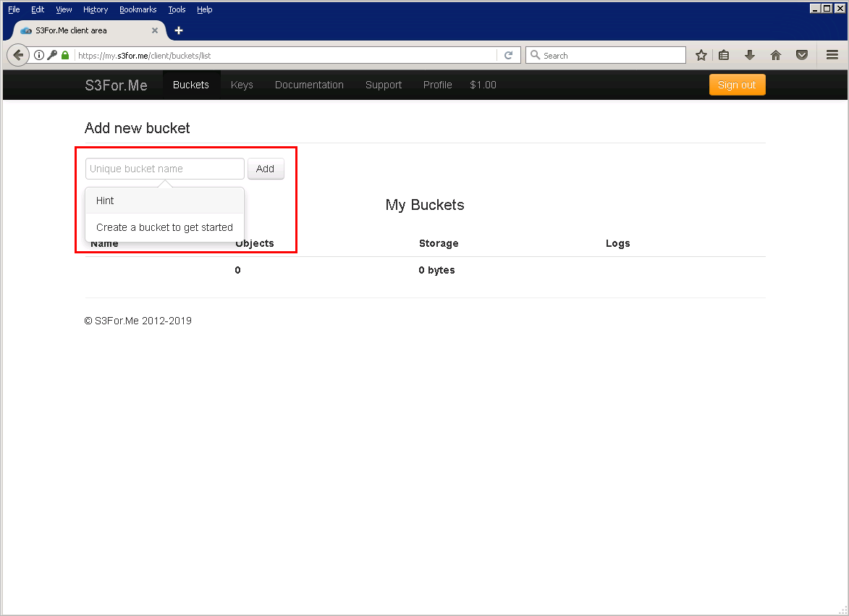Select the S3For.Me client area tab
This screenshot has width=849, height=616.
pos(89,30)
